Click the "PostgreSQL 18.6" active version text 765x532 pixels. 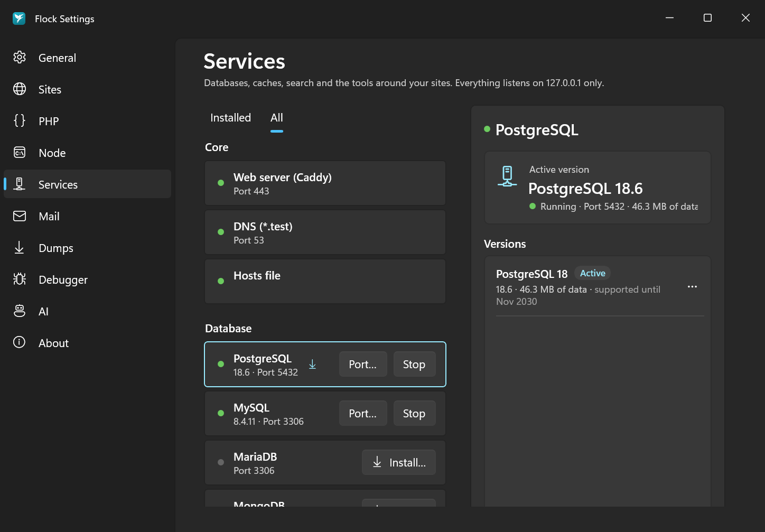(x=585, y=189)
